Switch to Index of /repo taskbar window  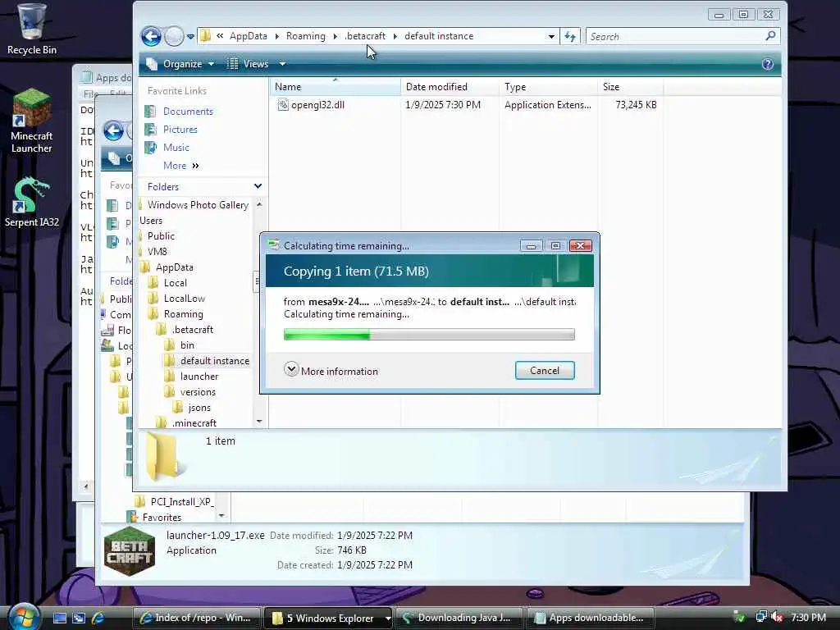pos(196,619)
